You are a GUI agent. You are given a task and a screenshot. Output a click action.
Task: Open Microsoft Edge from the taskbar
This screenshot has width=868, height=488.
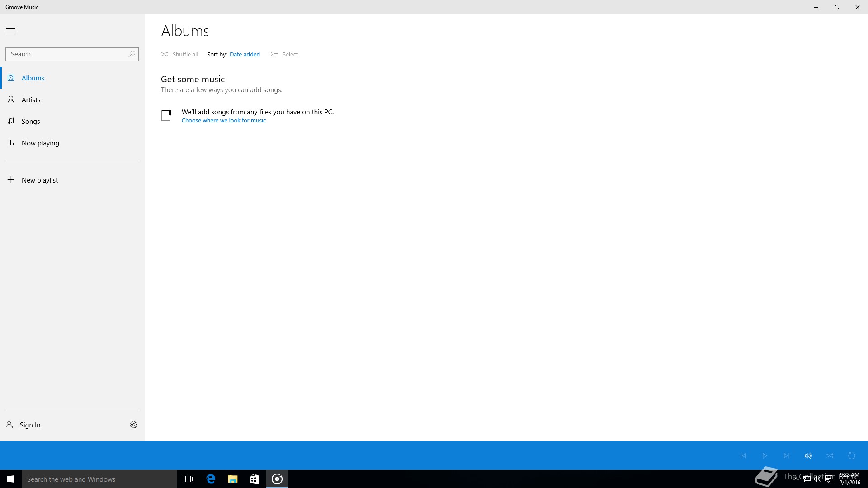tap(211, 479)
